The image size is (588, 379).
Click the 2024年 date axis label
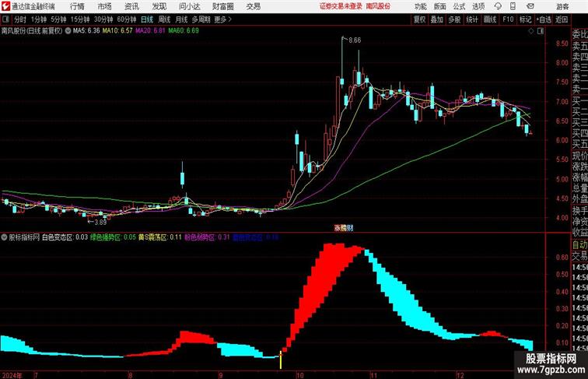pyautogui.click(x=12, y=375)
